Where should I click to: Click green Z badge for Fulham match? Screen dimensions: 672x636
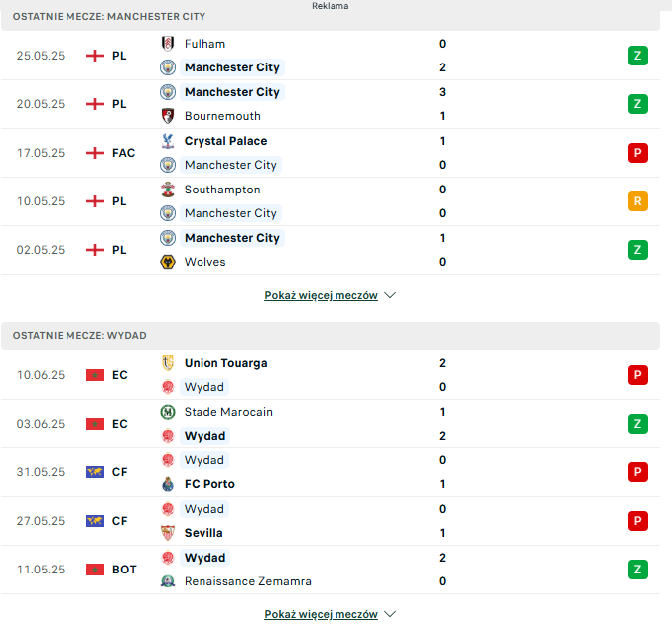(637, 56)
